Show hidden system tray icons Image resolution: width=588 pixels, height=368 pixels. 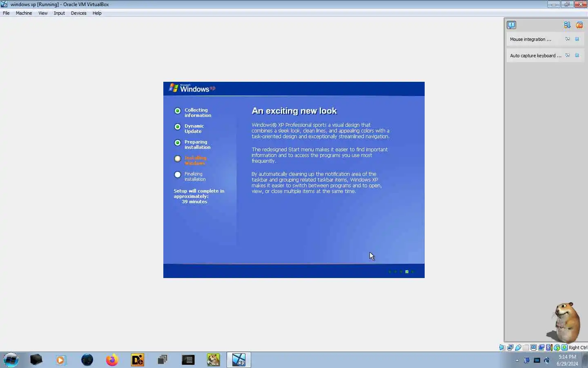[x=517, y=360]
